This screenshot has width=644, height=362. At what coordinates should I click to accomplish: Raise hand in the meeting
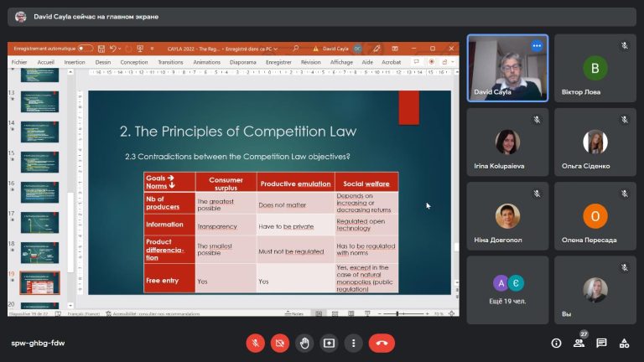(304, 343)
